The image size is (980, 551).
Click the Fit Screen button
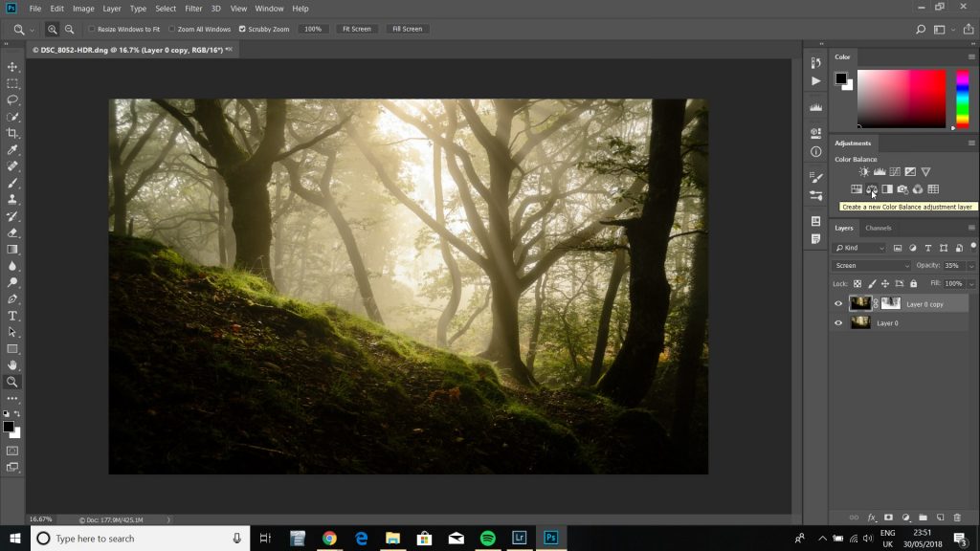click(356, 29)
